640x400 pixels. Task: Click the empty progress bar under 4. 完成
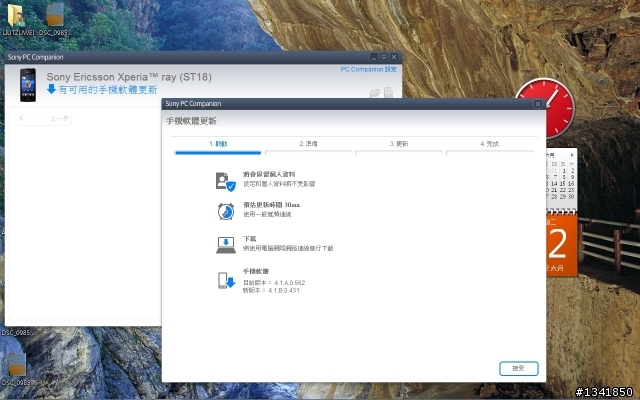(490, 153)
